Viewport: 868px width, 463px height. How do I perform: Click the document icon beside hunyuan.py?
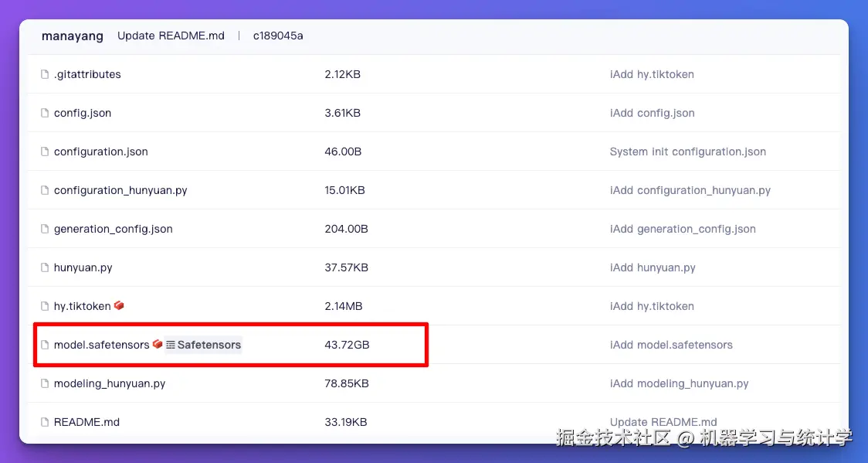[44, 267]
